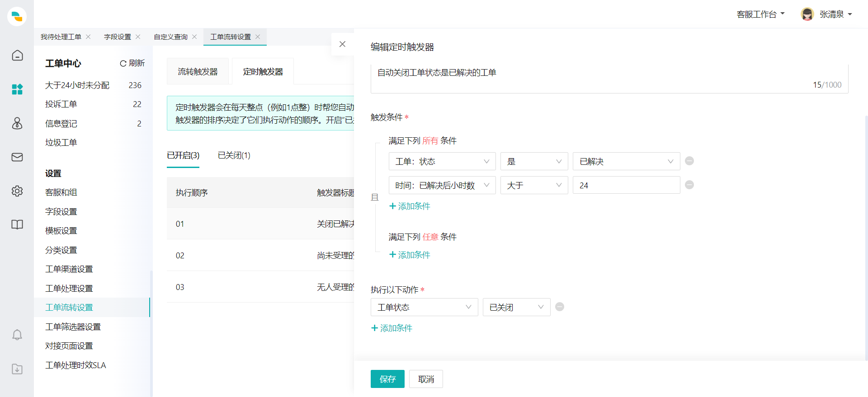Add condition under 任意 conditions
This screenshot has width=868, height=397.
point(410,255)
